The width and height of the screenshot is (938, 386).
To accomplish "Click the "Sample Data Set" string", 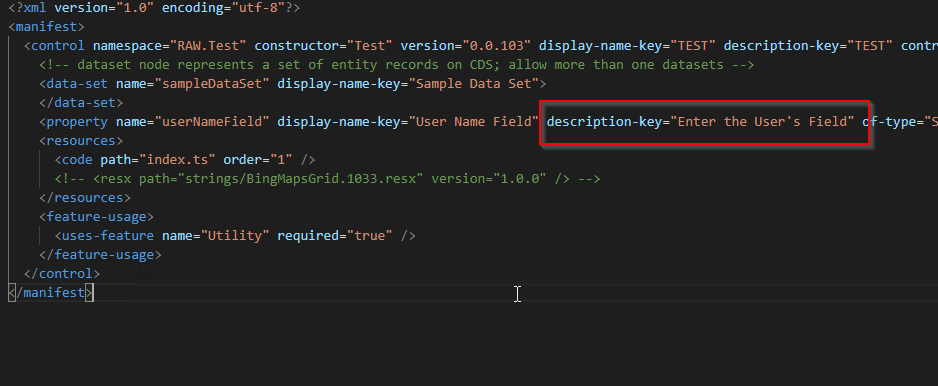I will click(474, 84).
